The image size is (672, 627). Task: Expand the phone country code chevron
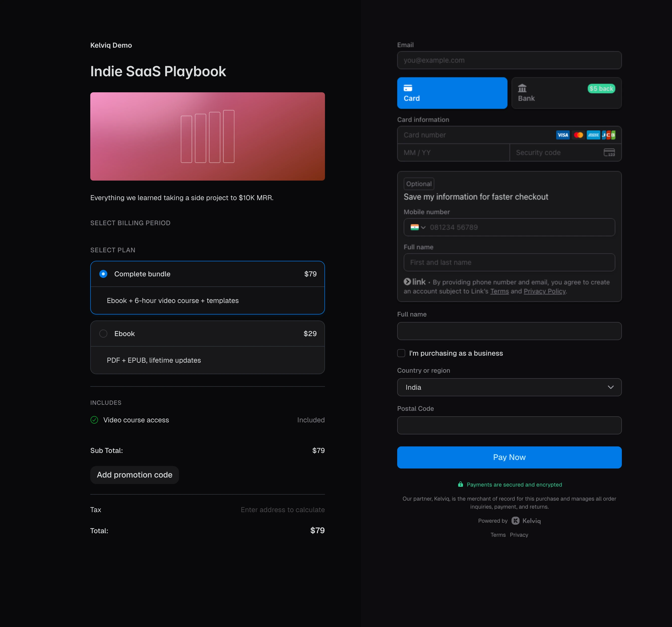coord(423,227)
